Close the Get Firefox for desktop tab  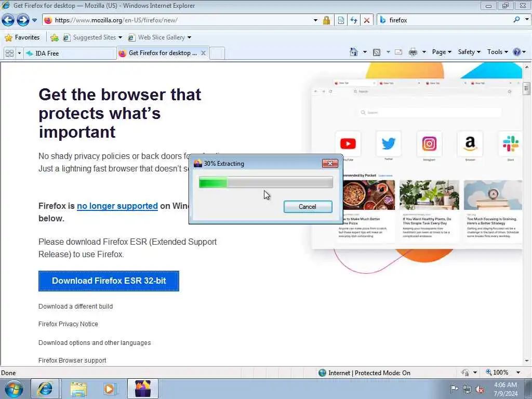203,53
